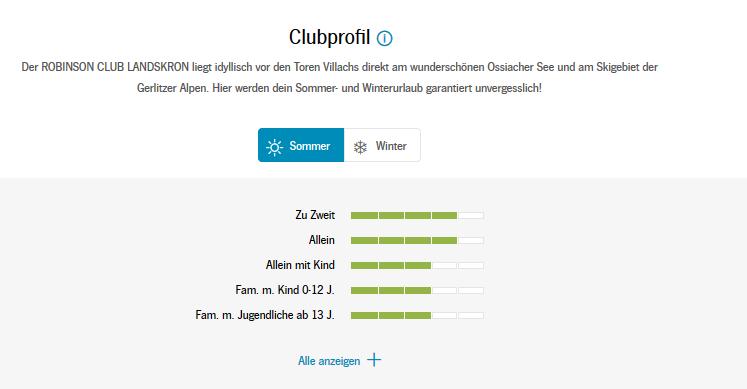Click the Allein mit Kind rating bar

tap(417, 265)
